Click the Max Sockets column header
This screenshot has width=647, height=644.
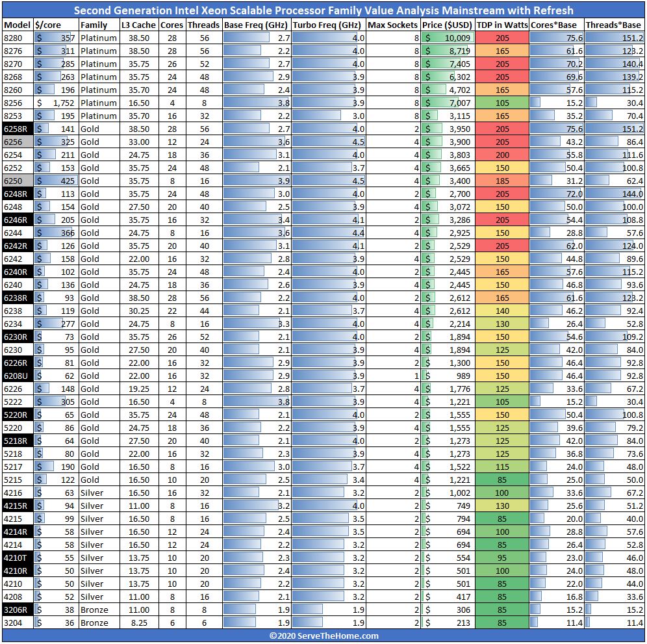pos(393,25)
